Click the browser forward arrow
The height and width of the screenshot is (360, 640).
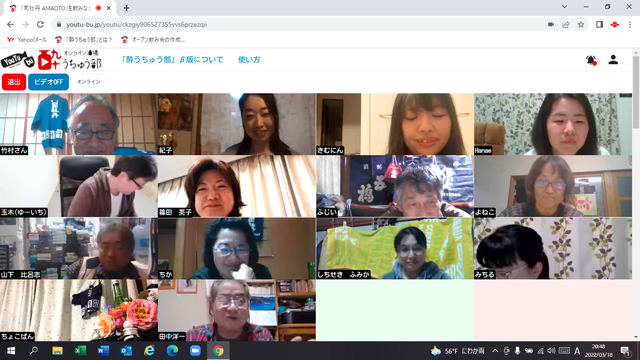click(x=25, y=24)
